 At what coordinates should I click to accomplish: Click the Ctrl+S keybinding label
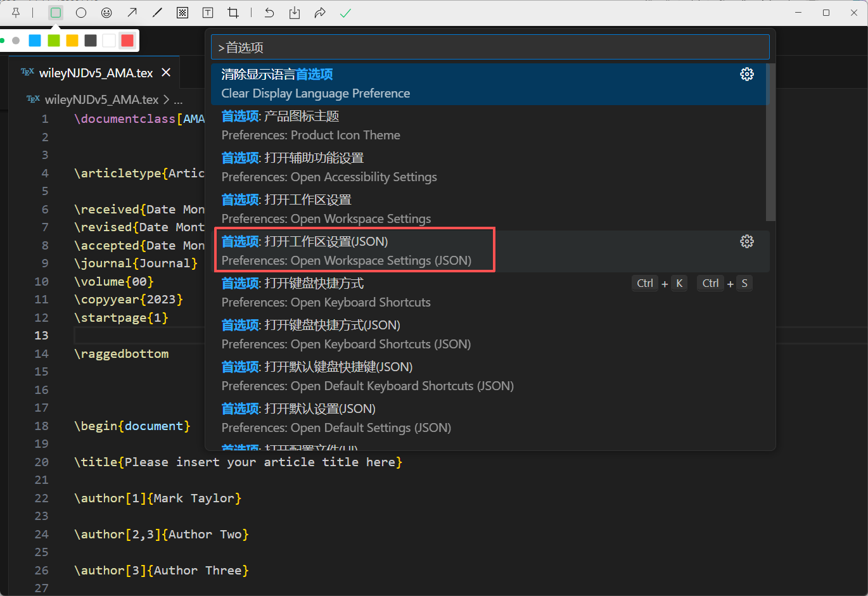(x=725, y=283)
